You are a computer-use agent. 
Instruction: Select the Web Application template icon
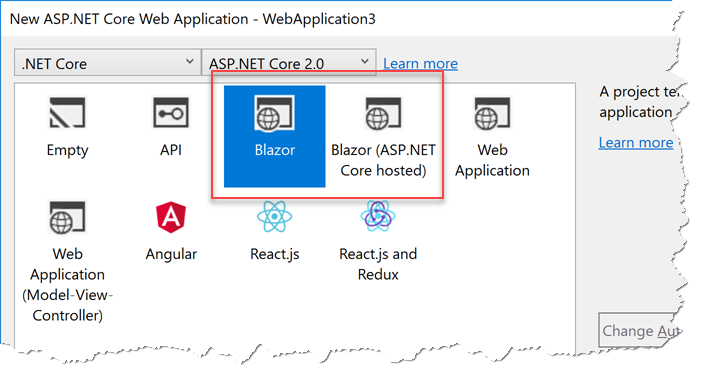(x=492, y=113)
